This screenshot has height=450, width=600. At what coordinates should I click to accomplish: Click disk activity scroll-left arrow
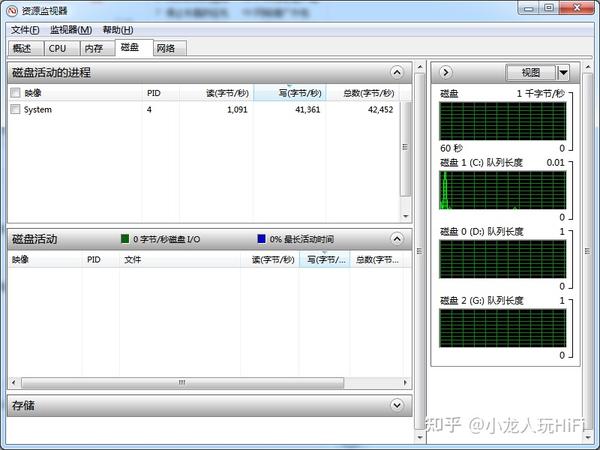14,382
